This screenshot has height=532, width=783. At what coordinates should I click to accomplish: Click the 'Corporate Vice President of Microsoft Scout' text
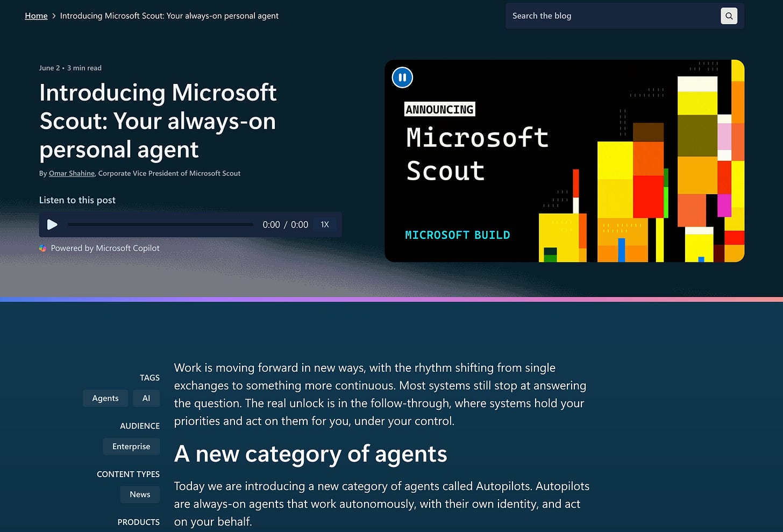(x=169, y=173)
